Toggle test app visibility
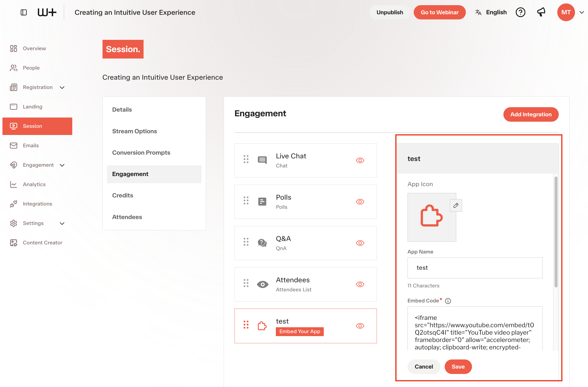 [x=360, y=326]
